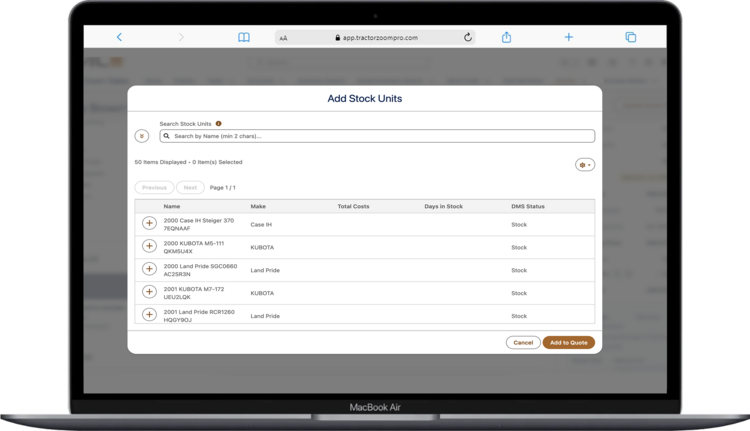Open the Safari bookmarks book icon
This screenshot has width=750, height=431.
pos(243,37)
